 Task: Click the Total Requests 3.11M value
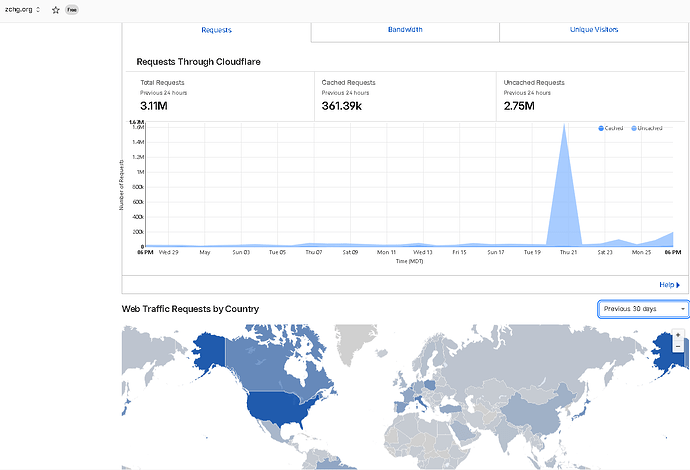click(154, 106)
